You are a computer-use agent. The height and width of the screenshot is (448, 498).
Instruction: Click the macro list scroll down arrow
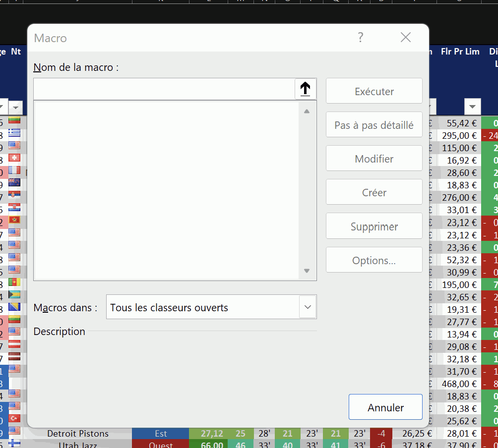307,271
